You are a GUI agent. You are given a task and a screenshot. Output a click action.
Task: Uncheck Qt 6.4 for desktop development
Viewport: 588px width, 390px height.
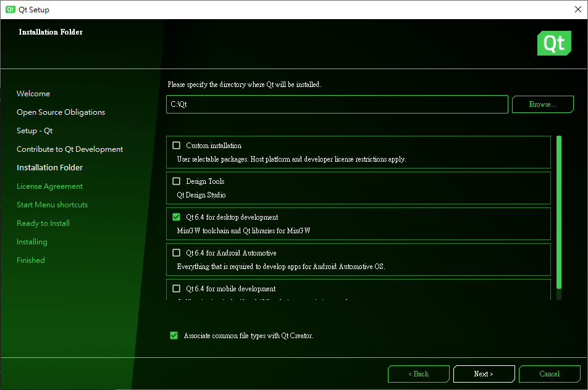pos(176,217)
